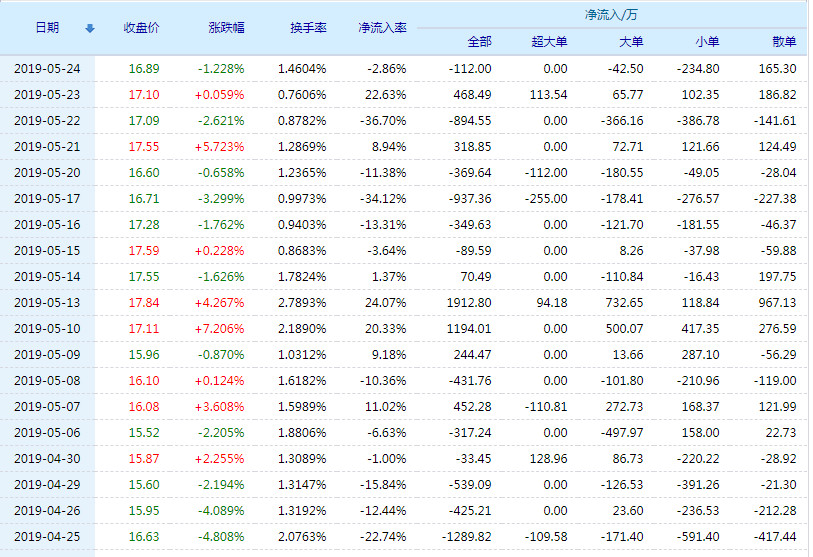Click change value +5.723%
Screen dimensions: 813x557
click(x=219, y=146)
